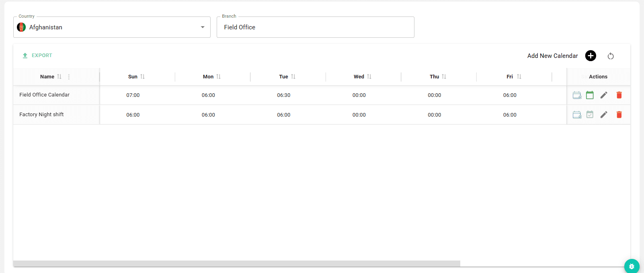Click the horizontal scrollbar under the table
This screenshot has width=644, height=273.
coord(236,264)
